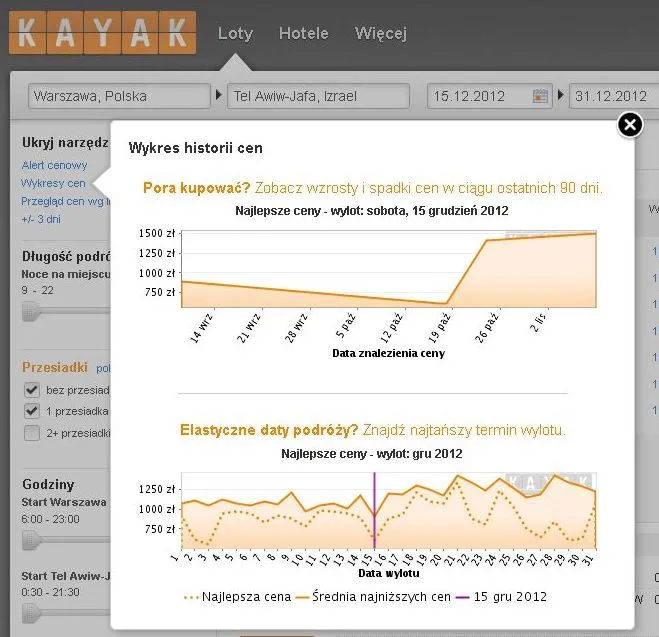The image size is (659, 637).
Task: Switch to the Hotele tab
Action: (303, 33)
